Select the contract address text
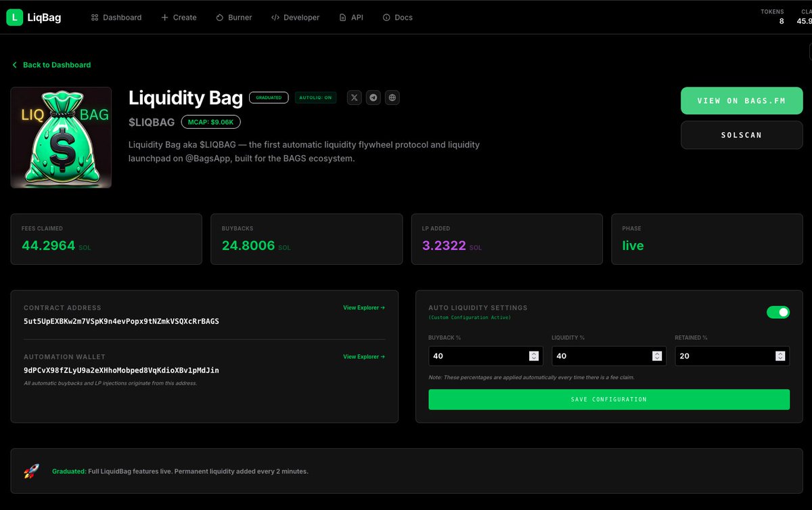 point(121,321)
